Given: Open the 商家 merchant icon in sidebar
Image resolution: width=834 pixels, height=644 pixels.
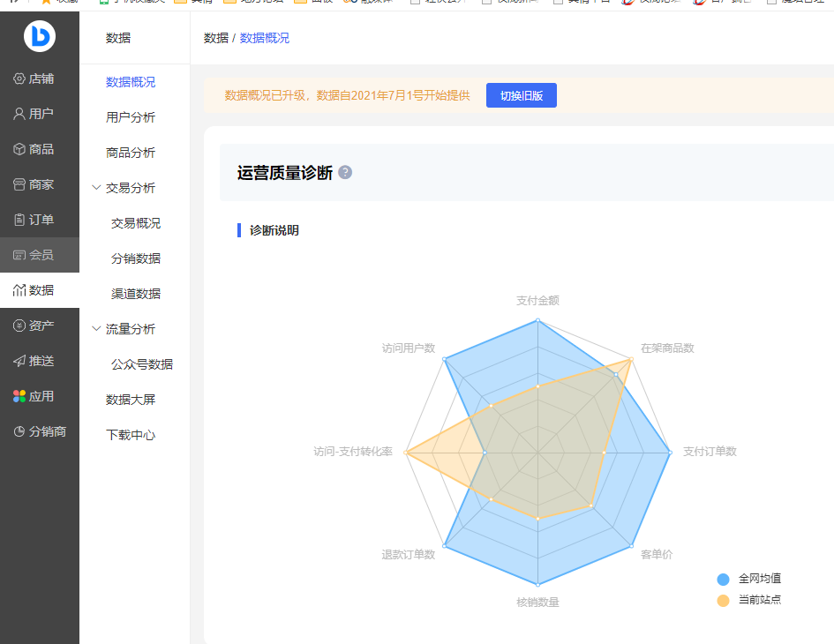Looking at the screenshot, I should point(19,184).
